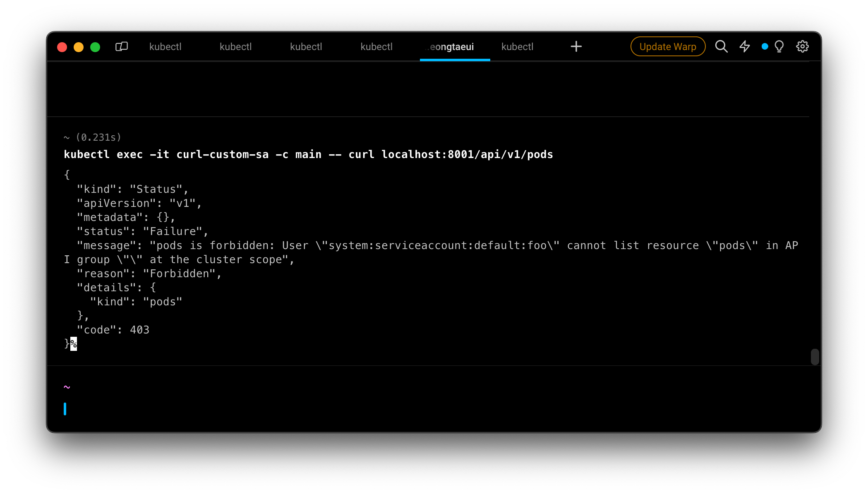Open the search magnifier icon
Viewport: 868px width, 494px height.
pos(721,47)
